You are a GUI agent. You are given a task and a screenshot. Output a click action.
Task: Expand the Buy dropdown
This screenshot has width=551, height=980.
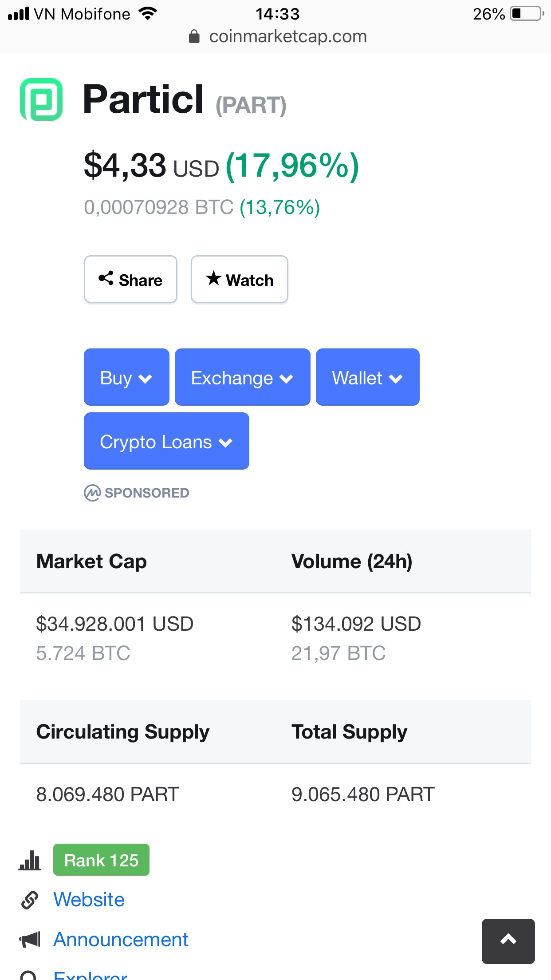click(x=126, y=377)
